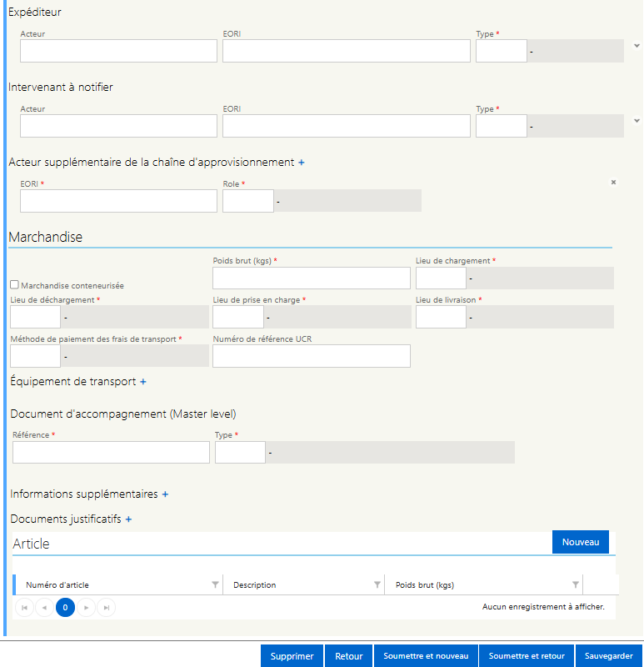Screen dimensions: 644x667
Task: Go to the first page of articles
Action: click(x=24, y=608)
